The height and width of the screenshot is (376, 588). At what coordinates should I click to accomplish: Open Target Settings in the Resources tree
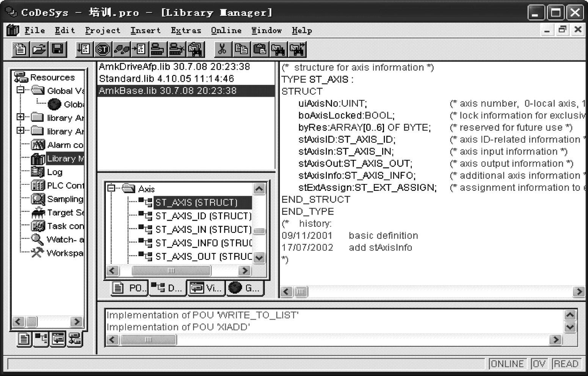[57, 213]
